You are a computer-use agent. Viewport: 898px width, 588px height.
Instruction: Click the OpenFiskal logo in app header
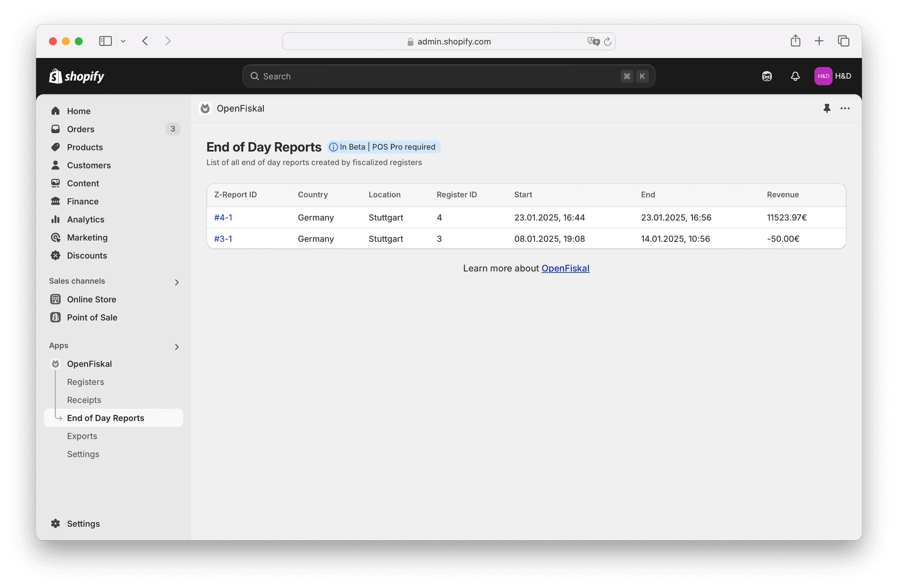pos(205,108)
